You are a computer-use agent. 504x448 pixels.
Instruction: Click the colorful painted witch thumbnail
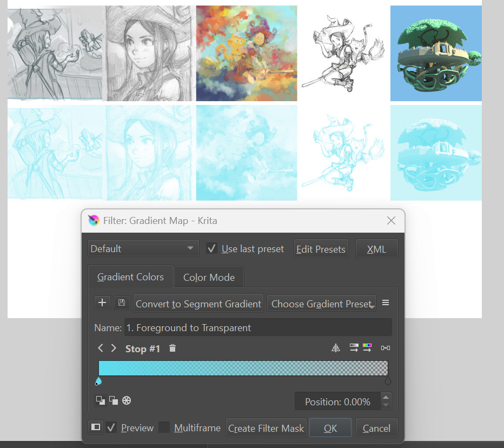pyautogui.click(x=247, y=54)
